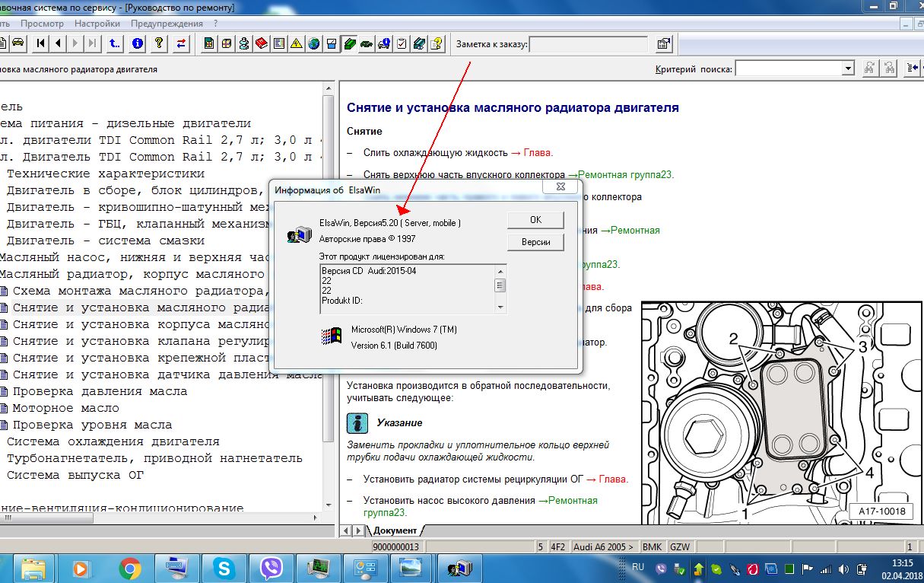Click the car with info badge icon
This screenshot has width=924, height=583.
[384, 43]
